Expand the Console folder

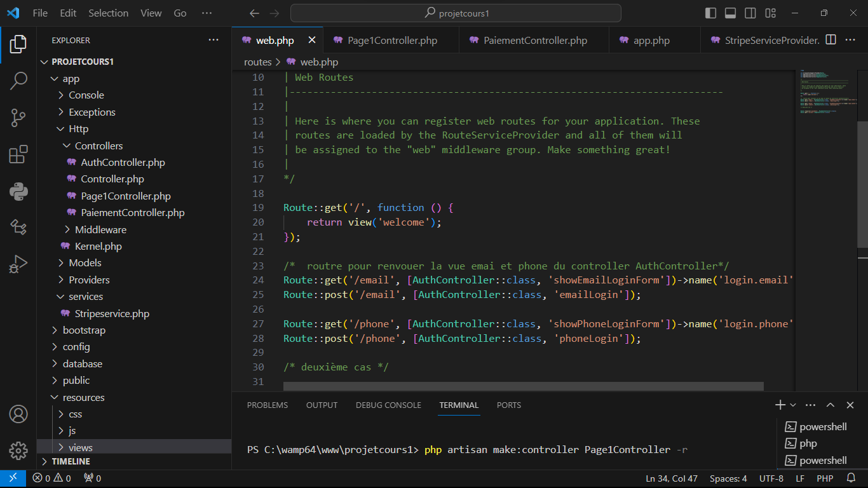pyautogui.click(x=134, y=95)
